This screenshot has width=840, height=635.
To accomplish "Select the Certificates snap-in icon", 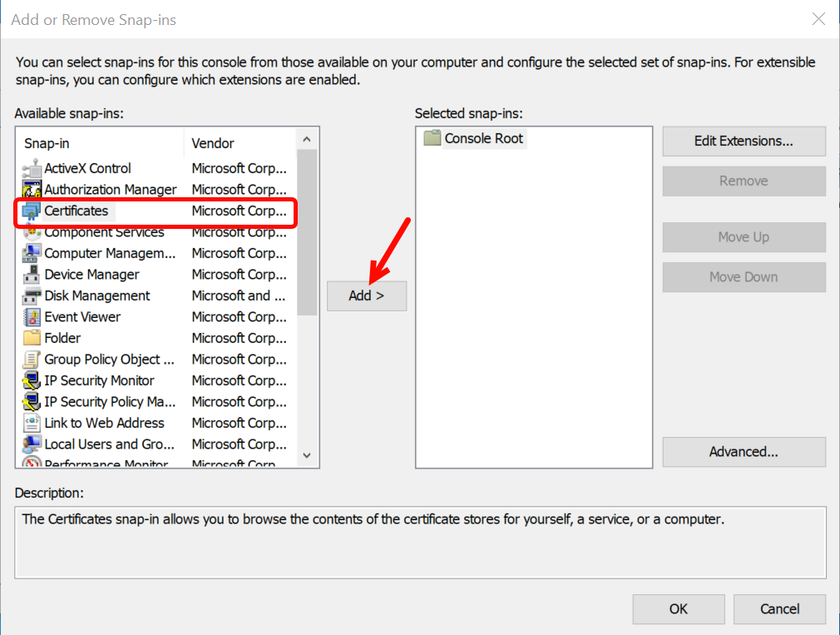I will click(32, 211).
